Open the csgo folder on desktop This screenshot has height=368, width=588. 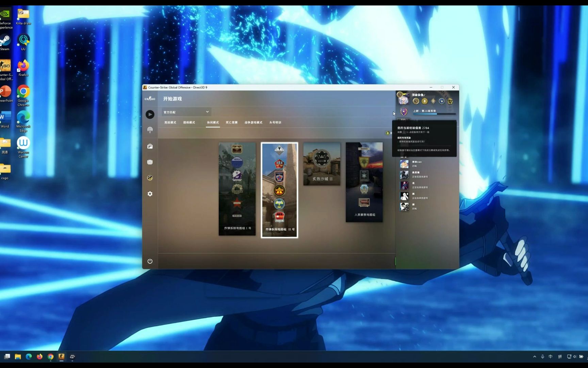coord(5,171)
